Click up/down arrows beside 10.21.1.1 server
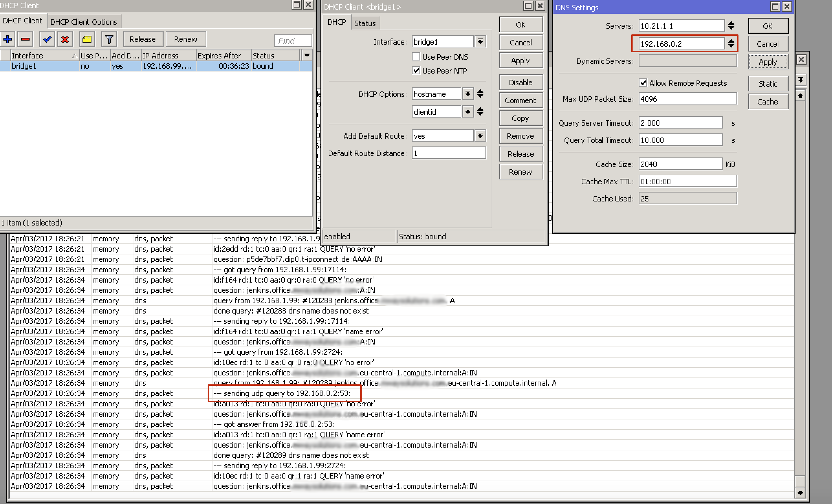The height and width of the screenshot is (504, 832). [x=731, y=26]
